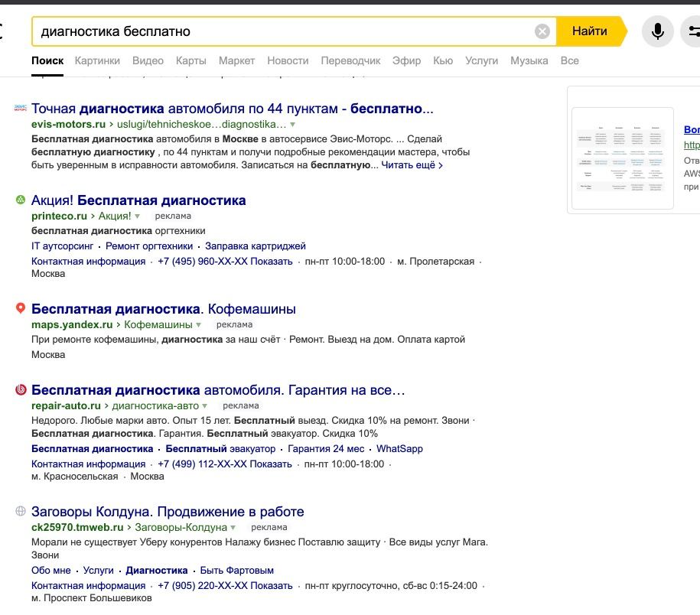Open the Заговоры Колдуна. Продвижение в работе result
Viewport: 700px width, 615px height.
pyautogui.click(x=168, y=512)
